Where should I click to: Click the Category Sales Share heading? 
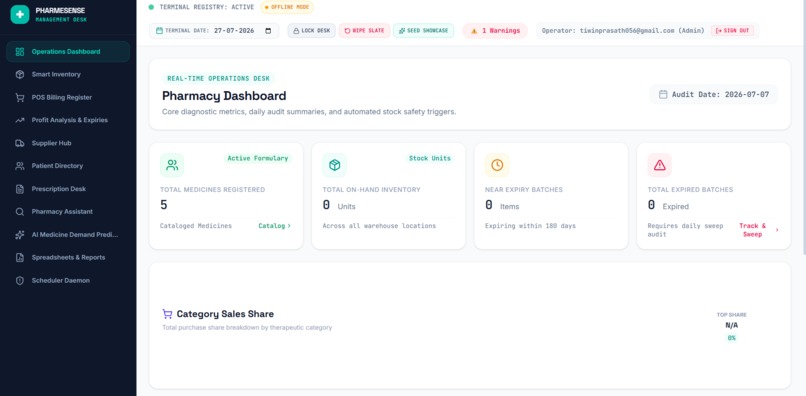(225, 314)
